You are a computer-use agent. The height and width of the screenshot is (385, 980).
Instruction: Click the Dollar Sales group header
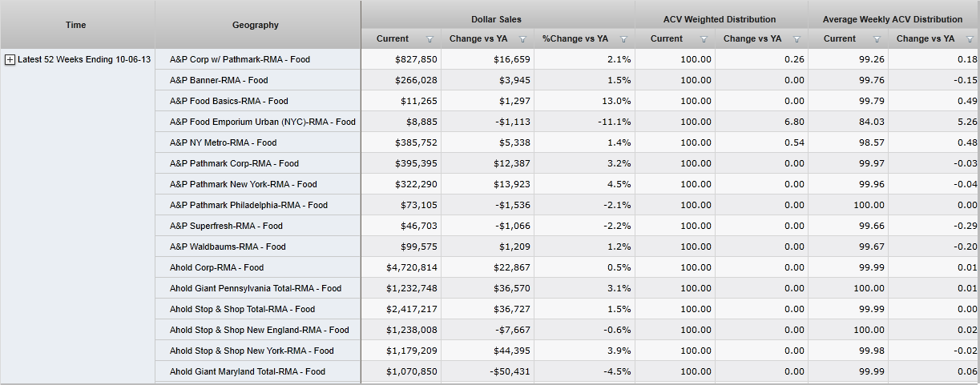click(497, 19)
